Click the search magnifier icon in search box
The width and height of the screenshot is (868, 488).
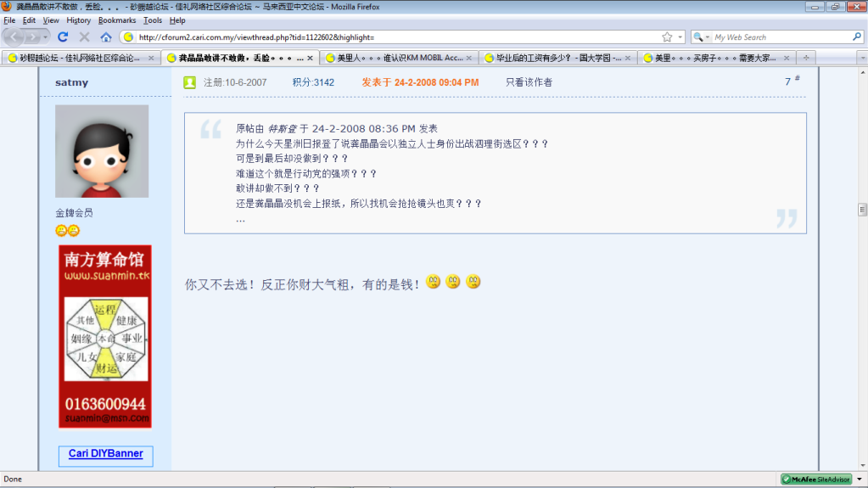(856, 37)
